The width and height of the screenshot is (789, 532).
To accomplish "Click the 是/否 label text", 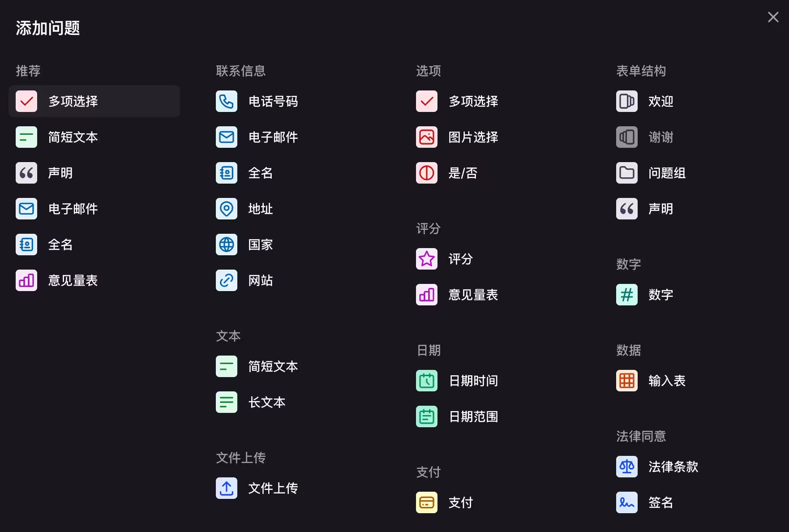I will pyautogui.click(x=463, y=173).
